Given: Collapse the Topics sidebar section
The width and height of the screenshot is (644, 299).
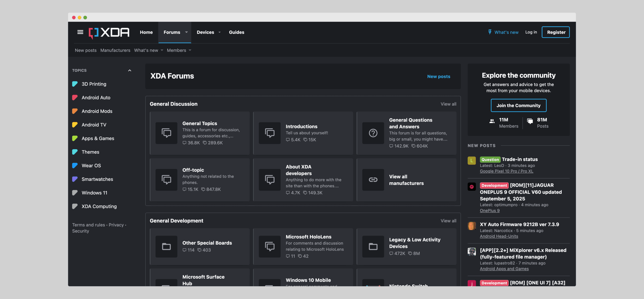Looking at the screenshot, I should (x=130, y=70).
